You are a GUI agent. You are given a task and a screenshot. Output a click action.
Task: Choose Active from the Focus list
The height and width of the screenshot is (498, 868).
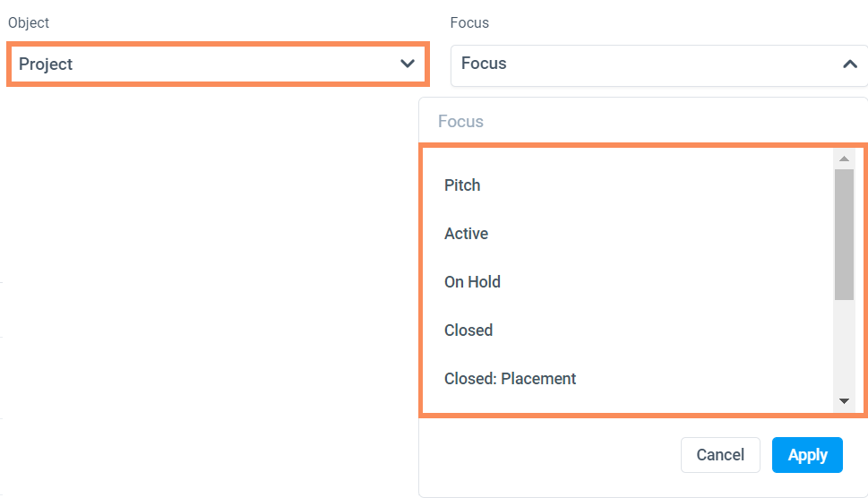466,234
